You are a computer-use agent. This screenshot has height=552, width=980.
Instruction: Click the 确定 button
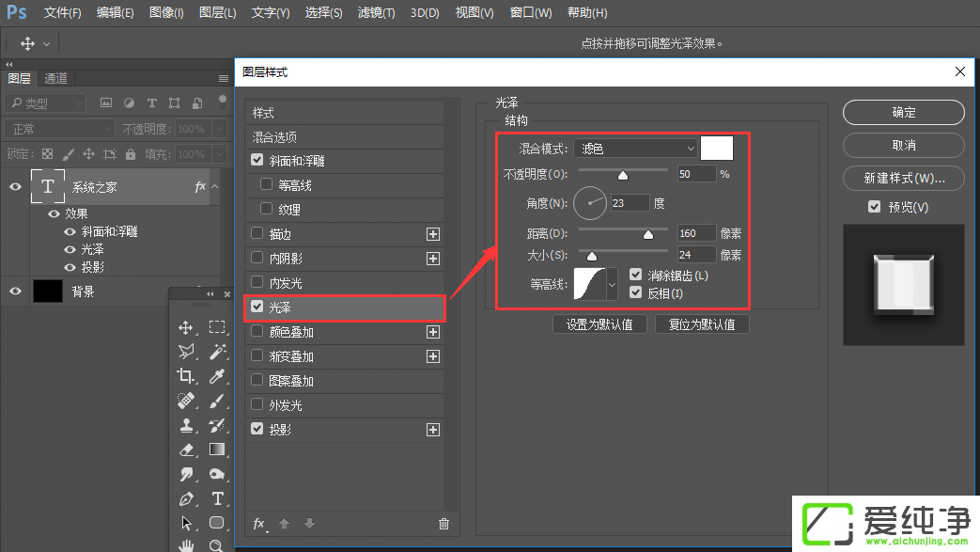[903, 113]
